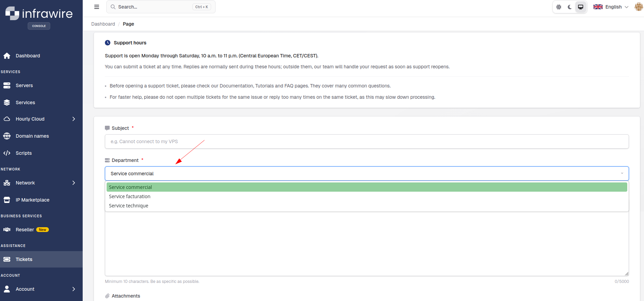Expand the Hourly Cloud submenu
The width and height of the screenshot is (644, 301).
(x=73, y=119)
